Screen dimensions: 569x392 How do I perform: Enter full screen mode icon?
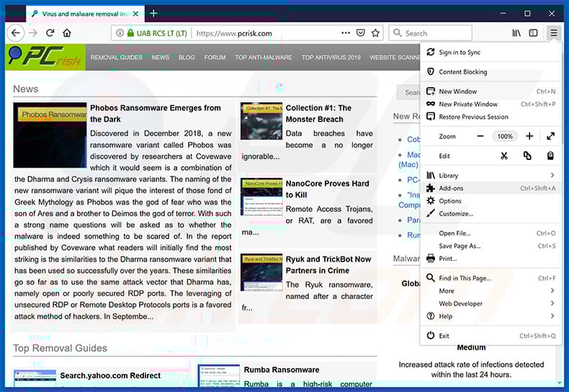tap(550, 136)
